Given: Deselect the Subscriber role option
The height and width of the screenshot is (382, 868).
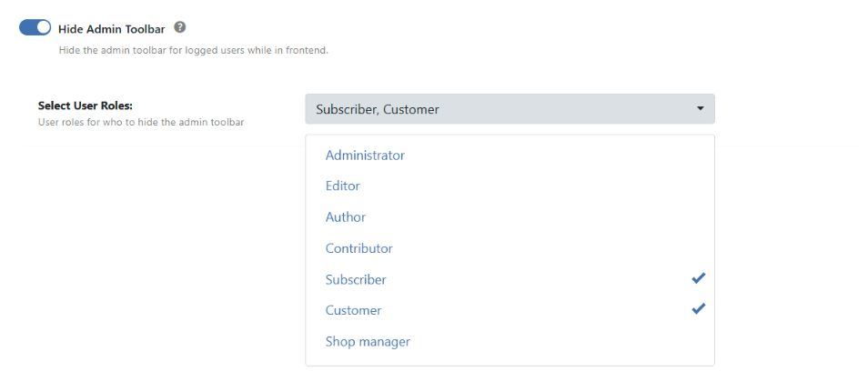Looking at the screenshot, I should [x=356, y=279].
